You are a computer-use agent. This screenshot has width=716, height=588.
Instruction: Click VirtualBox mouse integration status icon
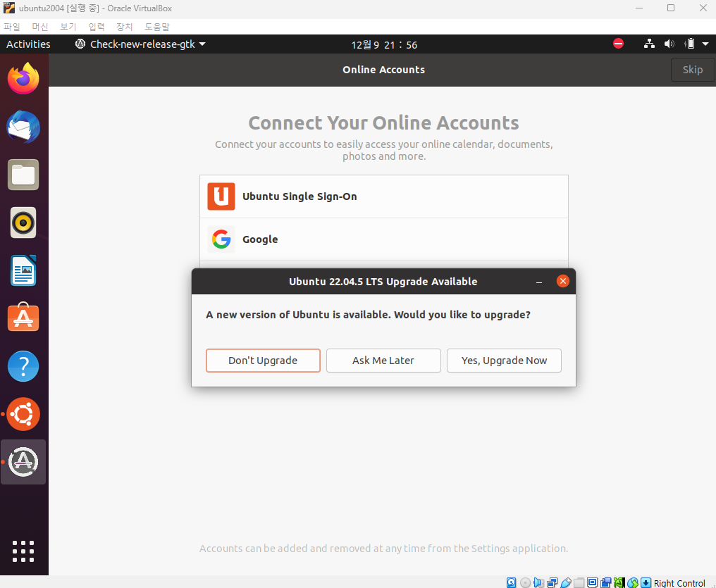(632, 582)
